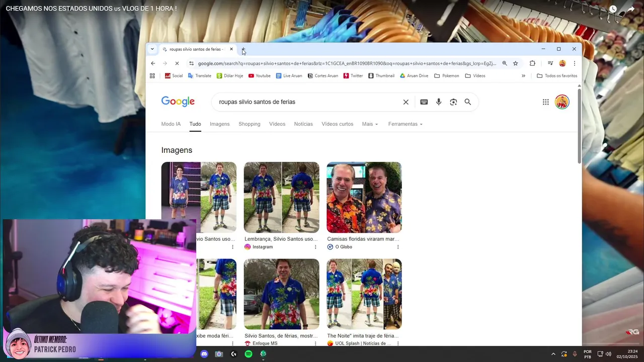Open Google on-screen keyboard input tool
Image resolution: width=644 pixels, height=362 pixels.
[424, 102]
